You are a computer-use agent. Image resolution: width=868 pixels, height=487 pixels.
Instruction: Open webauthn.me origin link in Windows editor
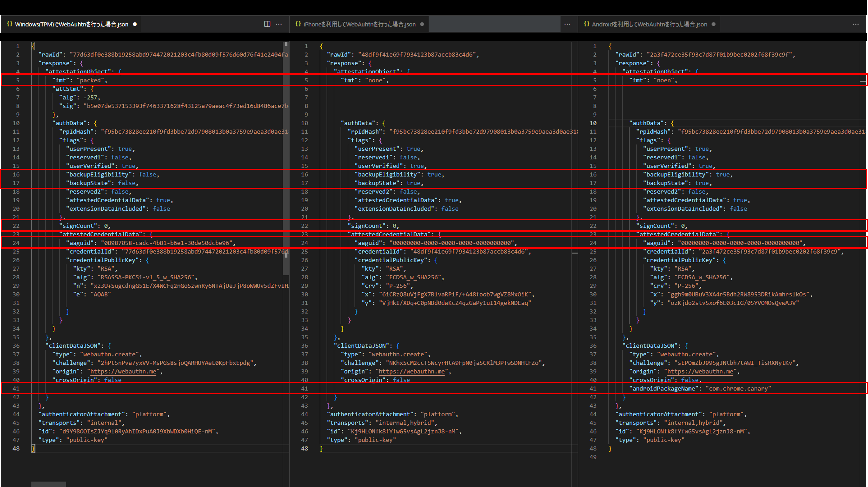[123, 371]
